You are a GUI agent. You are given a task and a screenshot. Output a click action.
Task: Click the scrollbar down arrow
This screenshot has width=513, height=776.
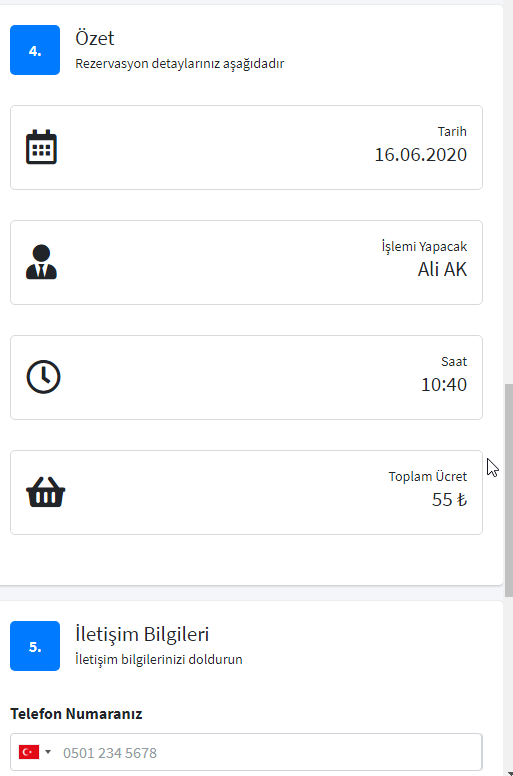click(x=510, y=773)
